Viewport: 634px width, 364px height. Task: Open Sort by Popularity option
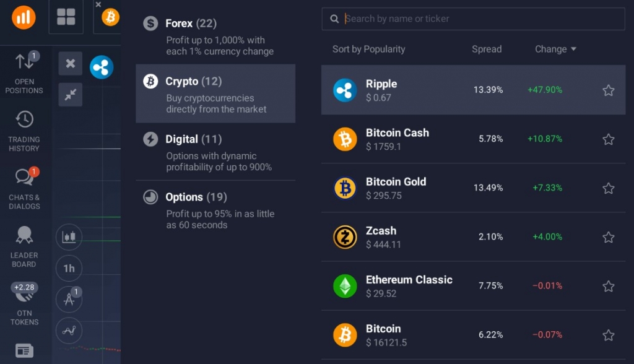tap(368, 49)
